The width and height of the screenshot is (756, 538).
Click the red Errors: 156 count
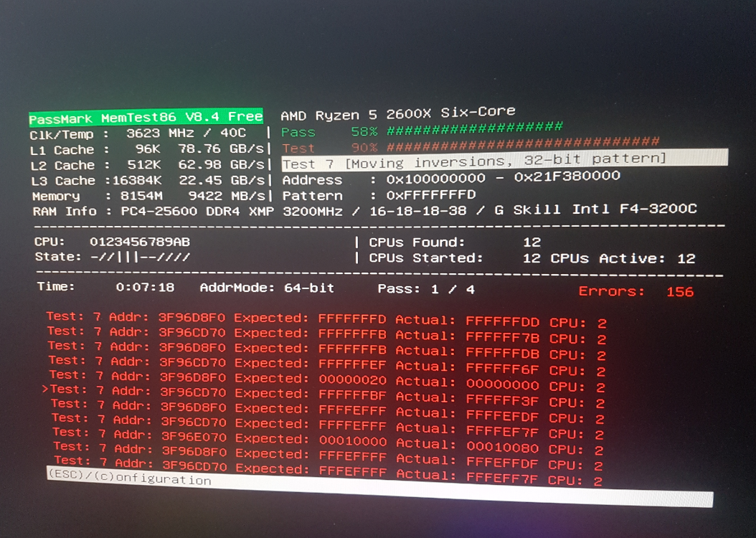tap(636, 291)
